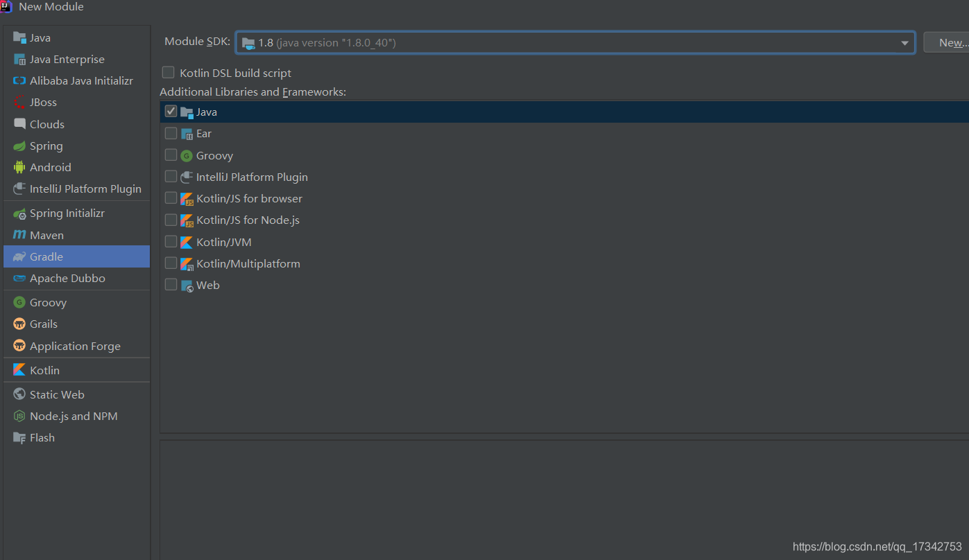Viewport: 969px width, 560px height.
Task: Select Kotlin/JS for Node.js label
Action: [x=248, y=220]
